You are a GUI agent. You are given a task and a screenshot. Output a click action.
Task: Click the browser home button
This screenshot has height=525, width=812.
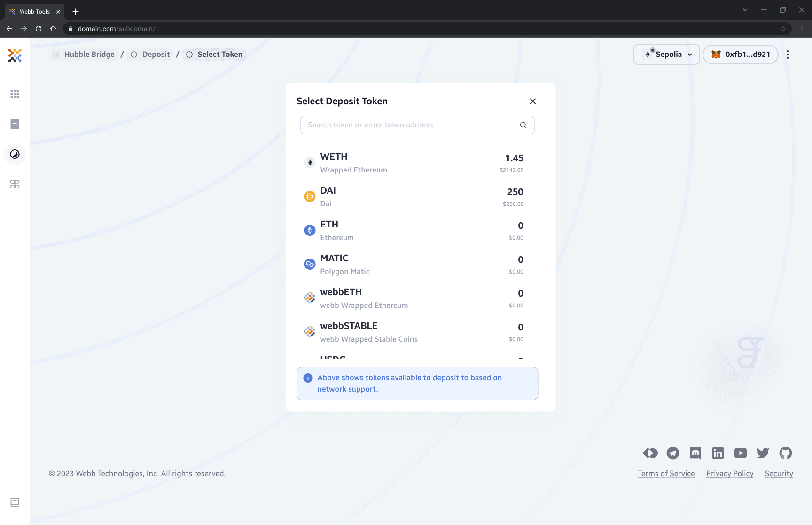point(53,29)
